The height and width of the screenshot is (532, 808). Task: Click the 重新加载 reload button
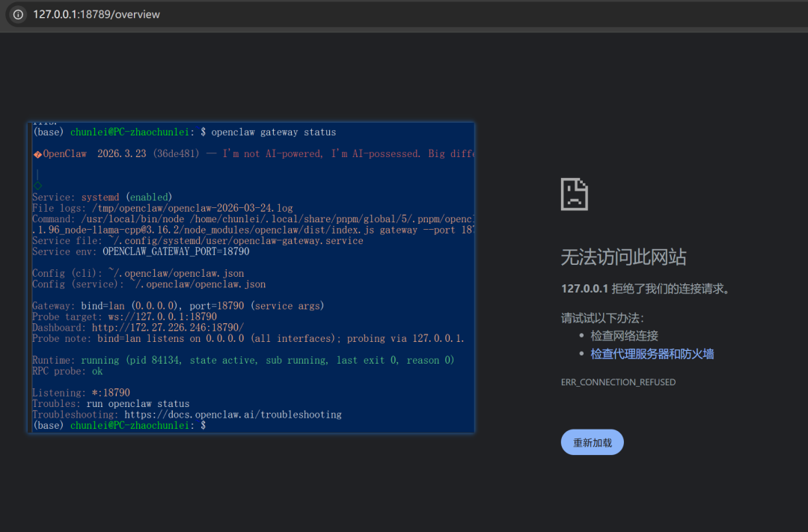592,442
